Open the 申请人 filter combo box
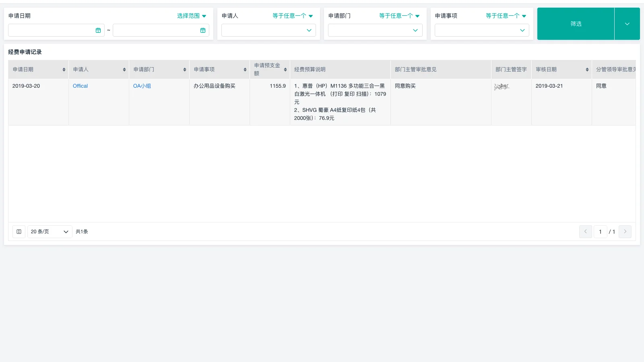Screen dimensions: 644x362 point(268,30)
